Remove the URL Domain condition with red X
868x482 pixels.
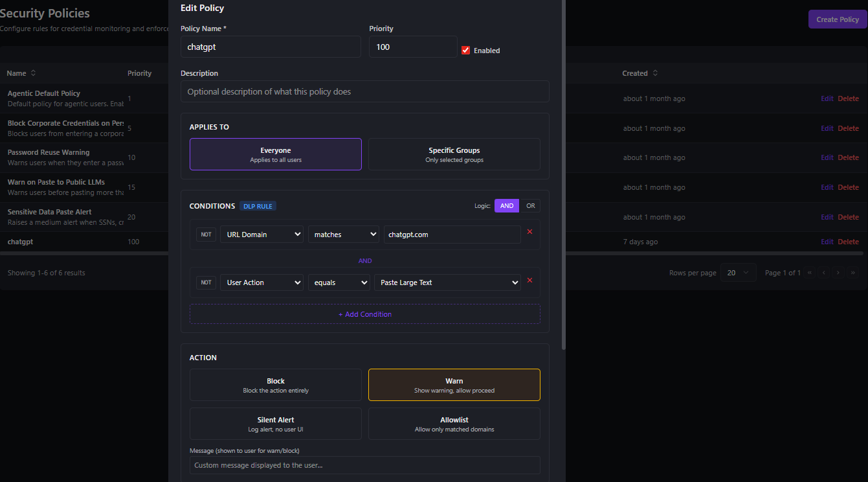click(x=529, y=232)
